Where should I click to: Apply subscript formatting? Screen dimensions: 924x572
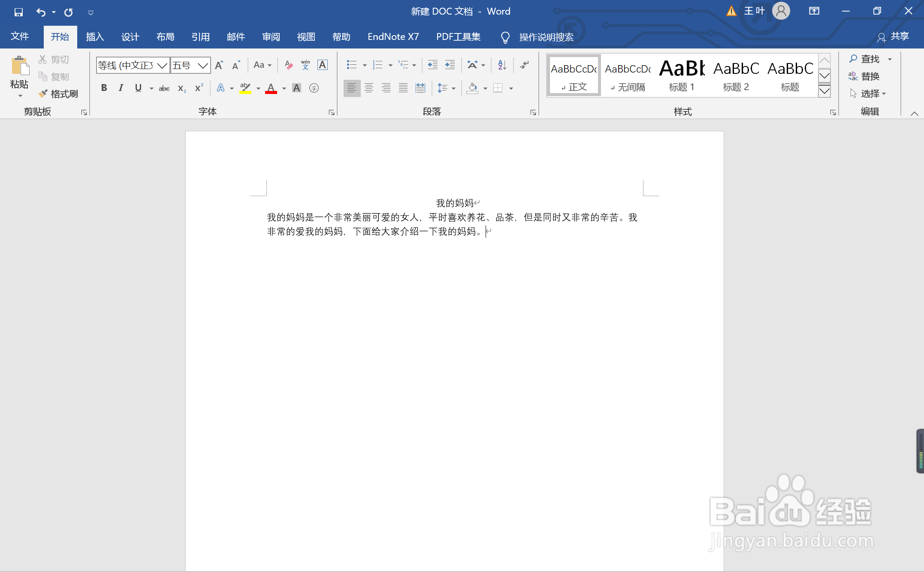pyautogui.click(x=181, y=88)
